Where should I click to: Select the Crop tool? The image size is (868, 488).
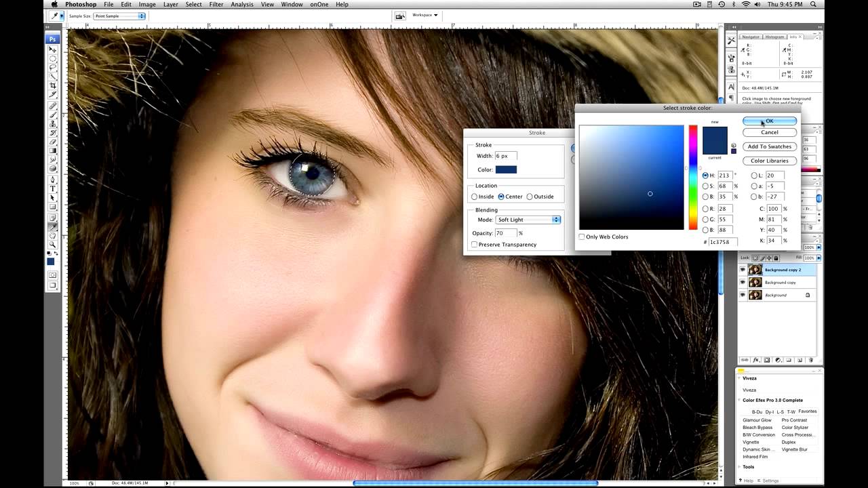pos(54,85)
